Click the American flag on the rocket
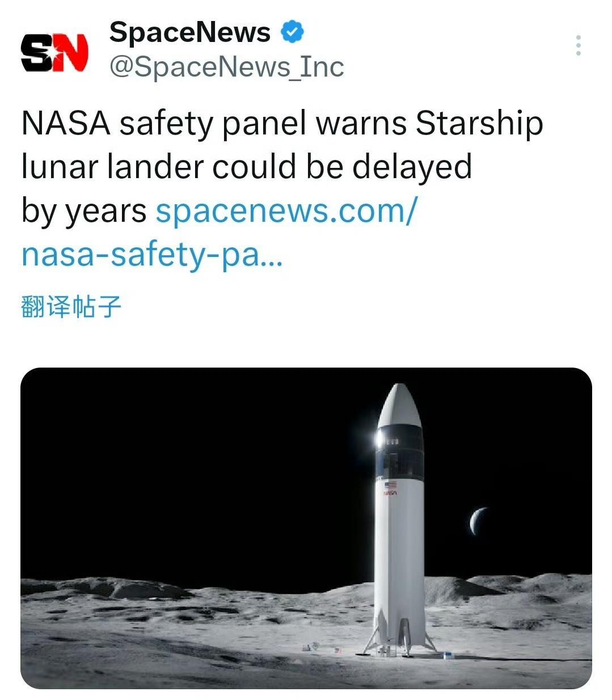612x700 pixels. click(390, 485)
